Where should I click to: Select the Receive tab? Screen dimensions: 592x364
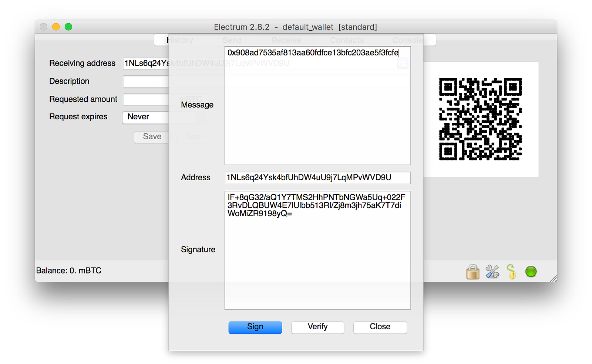(286, 40)
